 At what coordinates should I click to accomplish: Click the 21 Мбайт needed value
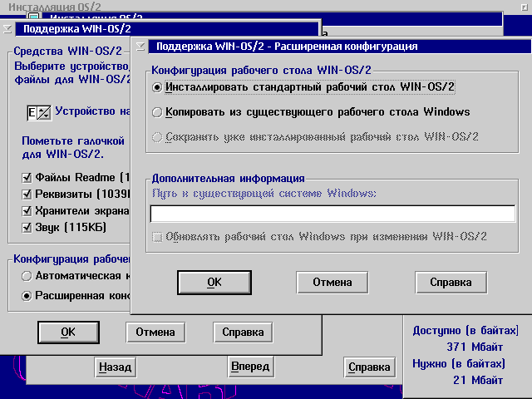(x=478, y=380)
